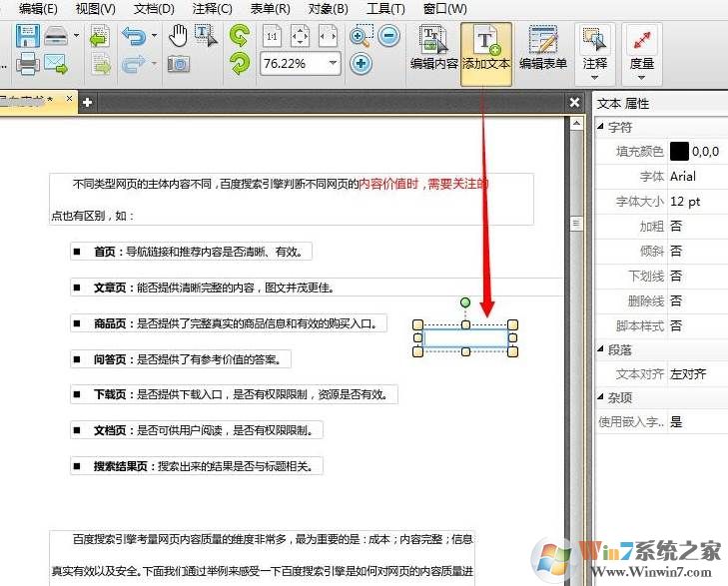Click the Snapshot camera tool
Image resolution: width=728 pixels, height=586 pixels.
tap(179, 64)
